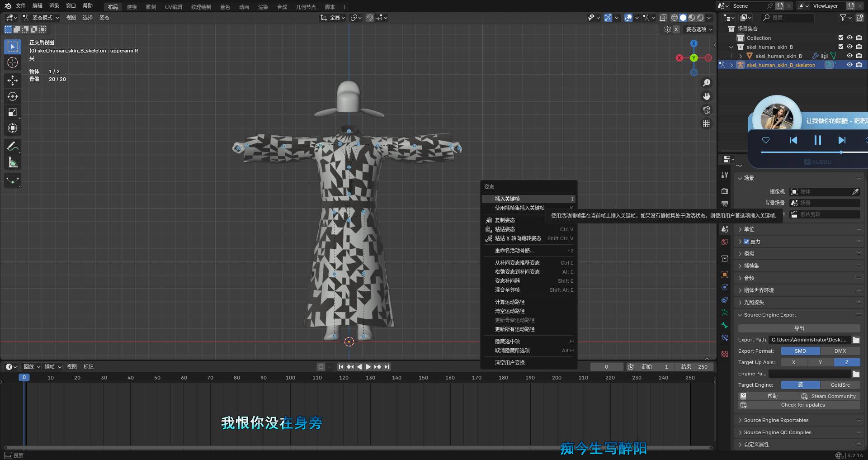Choose 插入关键帧 in pose menu
The width and height of the screenshot is (868, 460).
click(528, 199)
